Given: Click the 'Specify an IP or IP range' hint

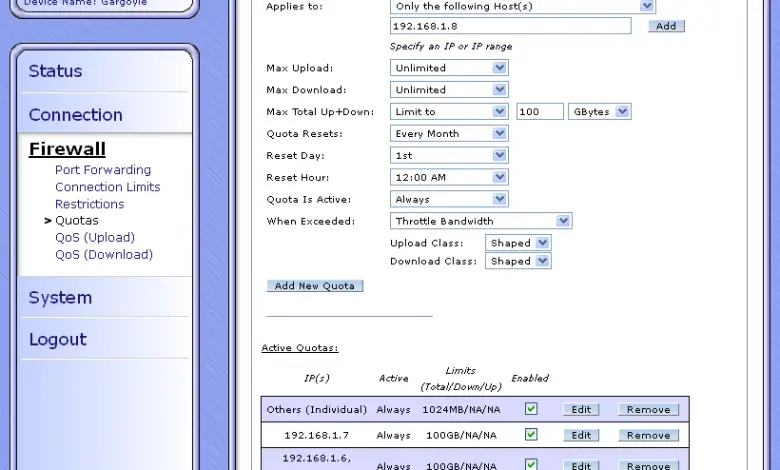Looking at the screenshot, I should 451,47.
